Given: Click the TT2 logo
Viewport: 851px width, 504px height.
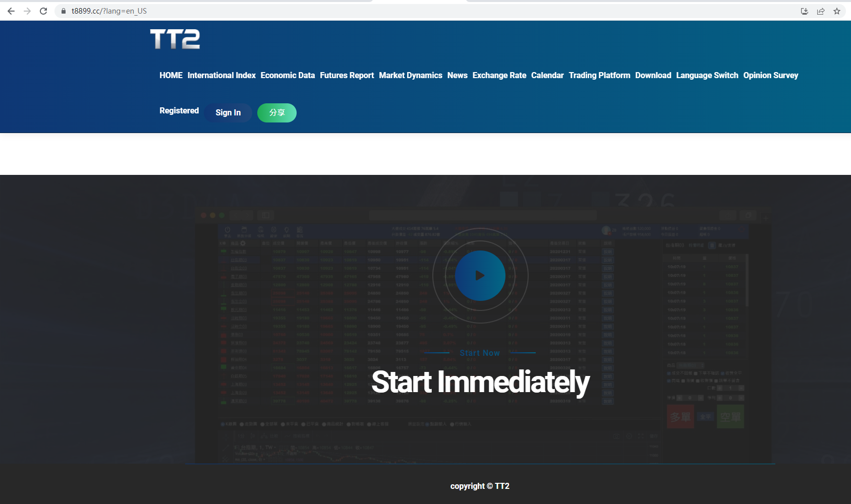Looking at the screenshot, I should [x=175, y=39].
